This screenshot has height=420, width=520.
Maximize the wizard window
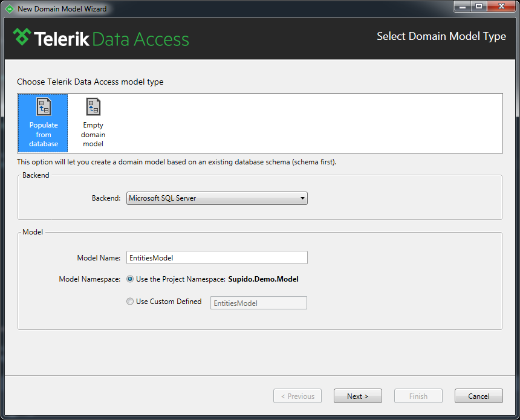[478, 6]
